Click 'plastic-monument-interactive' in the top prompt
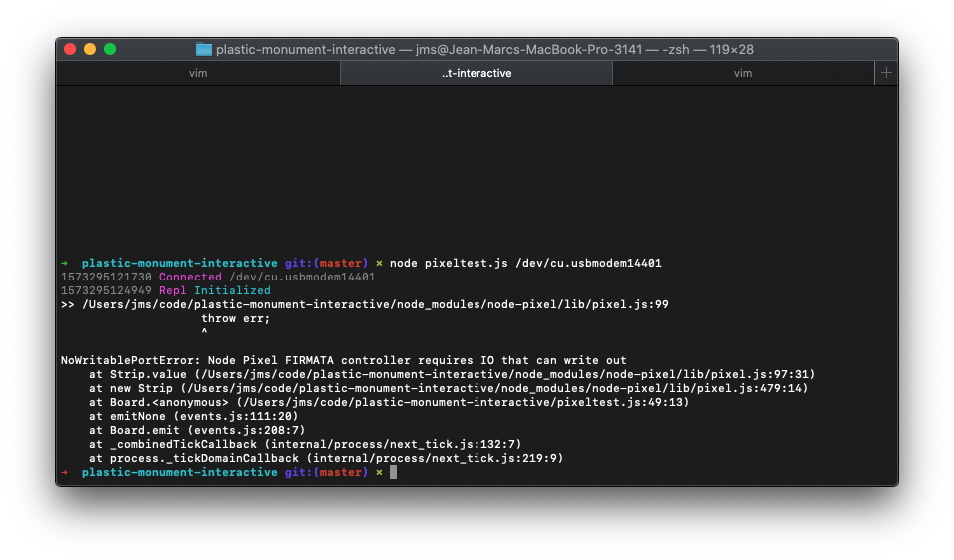This screenshot has width=954, height=560. 180,263
